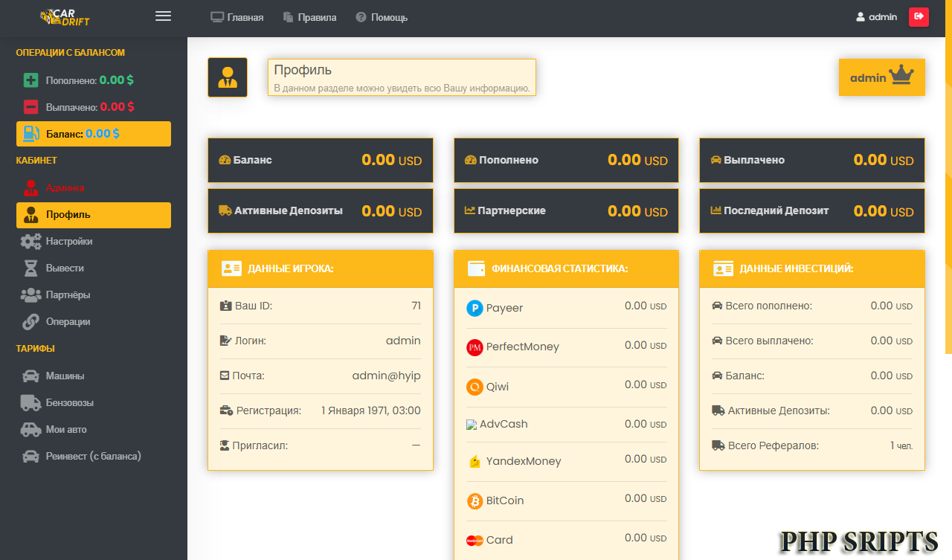Open Правила in the top navigation
Screen dimensions: 952x560
click(309, 17)
